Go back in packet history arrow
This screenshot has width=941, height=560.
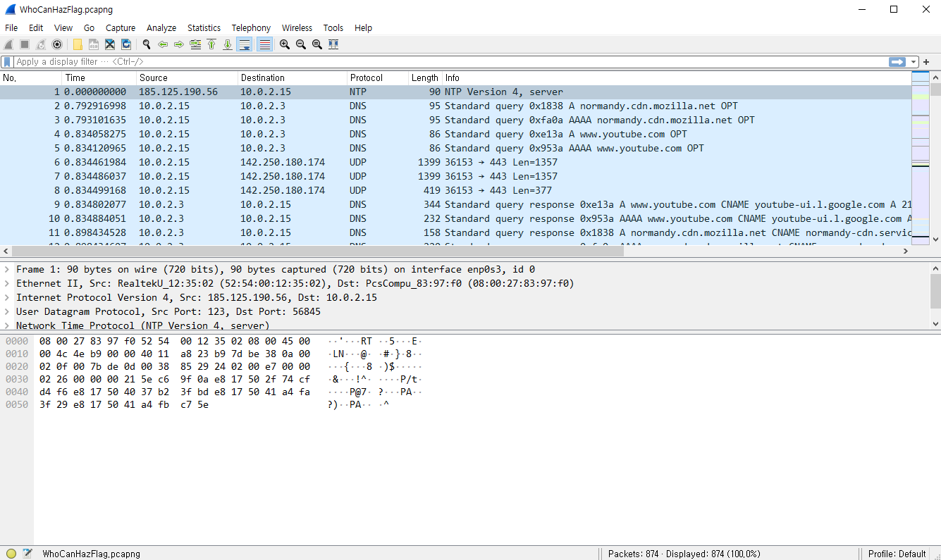click(x=163, y=44)
